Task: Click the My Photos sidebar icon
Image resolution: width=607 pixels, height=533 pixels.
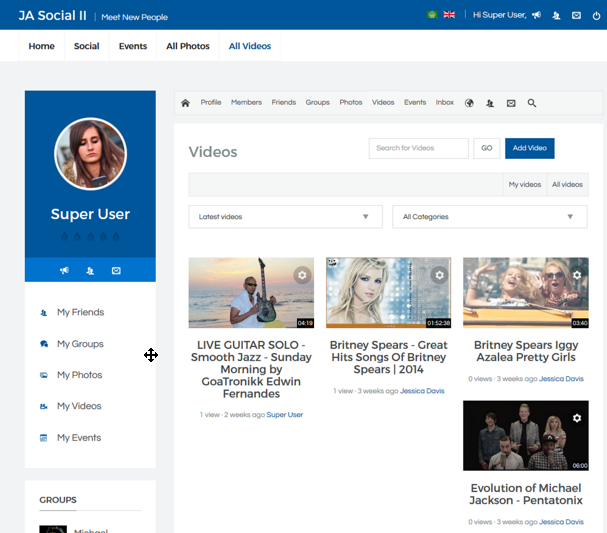Action: tap(44, 375)
